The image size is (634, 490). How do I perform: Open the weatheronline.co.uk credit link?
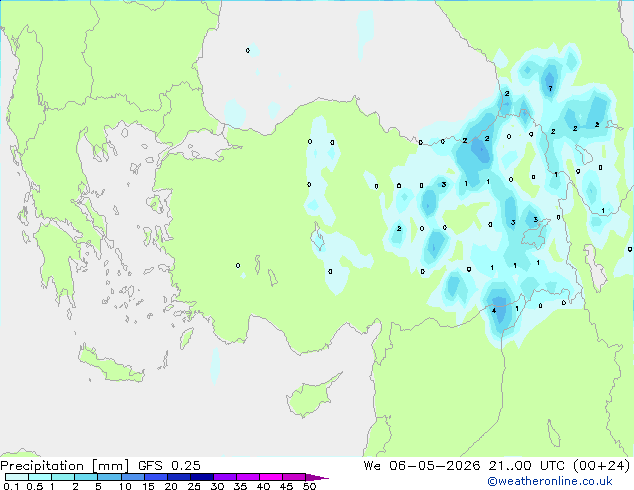tap(550, 481)
